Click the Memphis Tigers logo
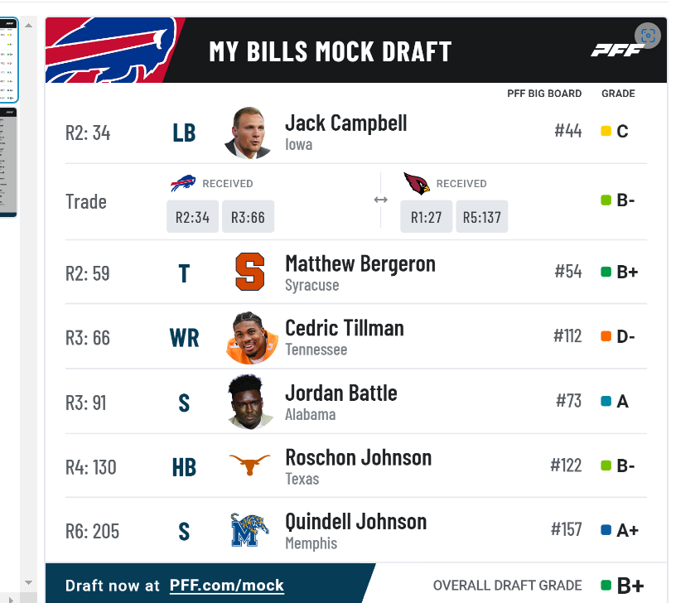This screenshot has width=700, height=603. click(249, 530)
